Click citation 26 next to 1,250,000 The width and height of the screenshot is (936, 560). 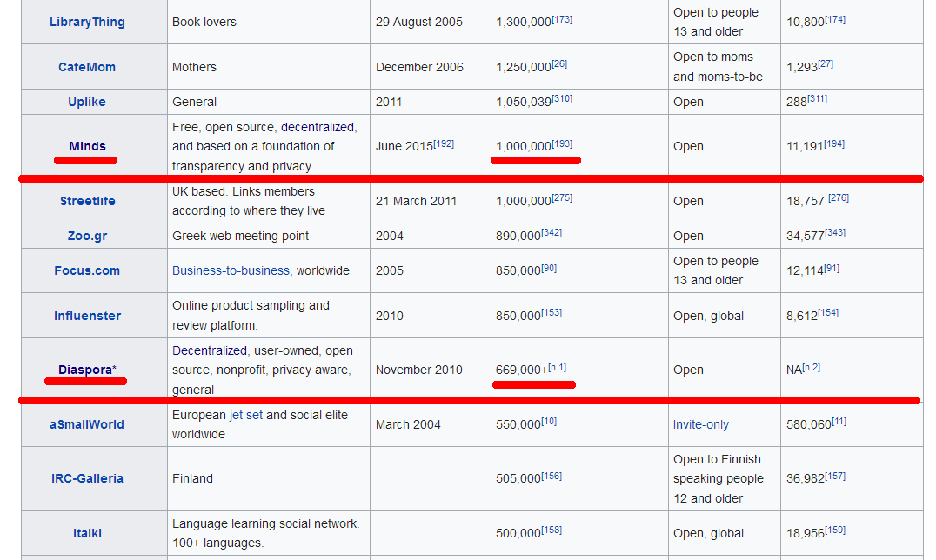pos(559,63)
